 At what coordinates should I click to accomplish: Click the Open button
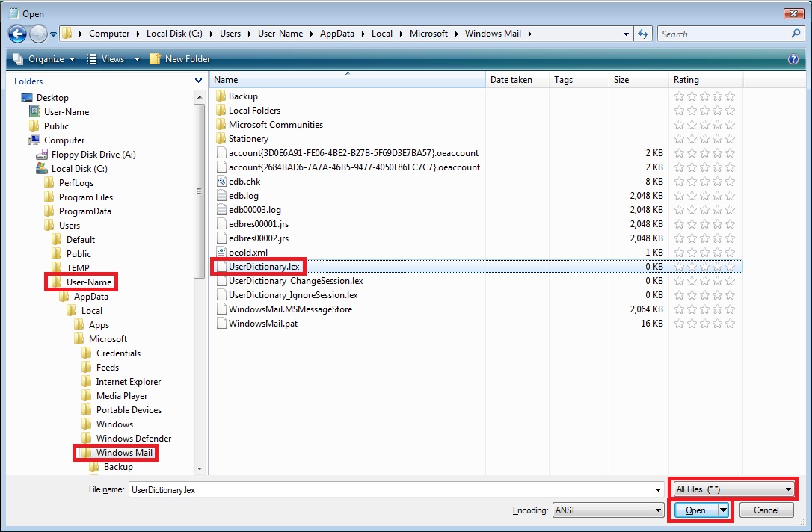pyautogui.click(x=696, y=510)
